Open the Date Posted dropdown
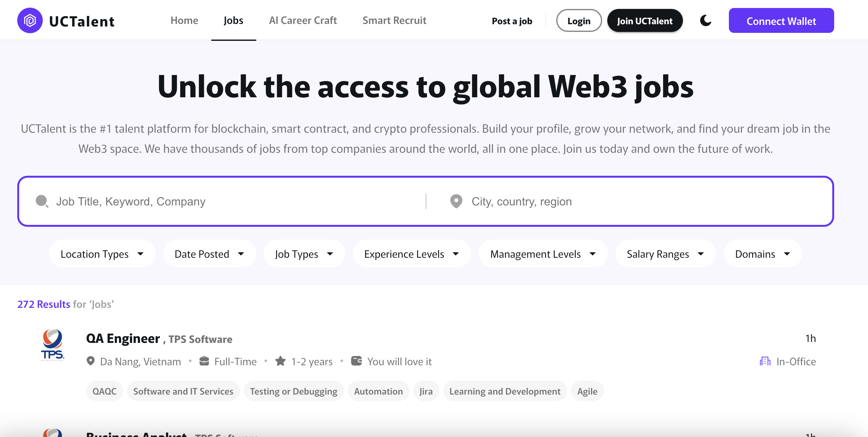Screen dimensions: 868x437 209,254
